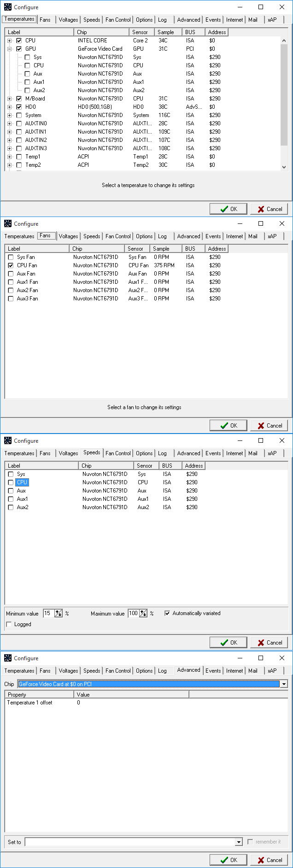Click the Address column header in Speeds list
Image resolution: width=293 pixels, height=868 pixels.
click(193, 466)
